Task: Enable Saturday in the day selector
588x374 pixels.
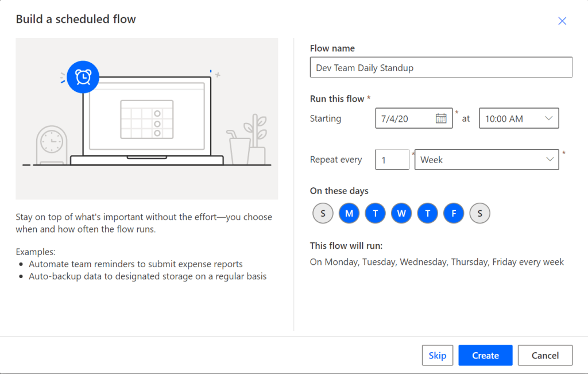Action: point(479,214)
